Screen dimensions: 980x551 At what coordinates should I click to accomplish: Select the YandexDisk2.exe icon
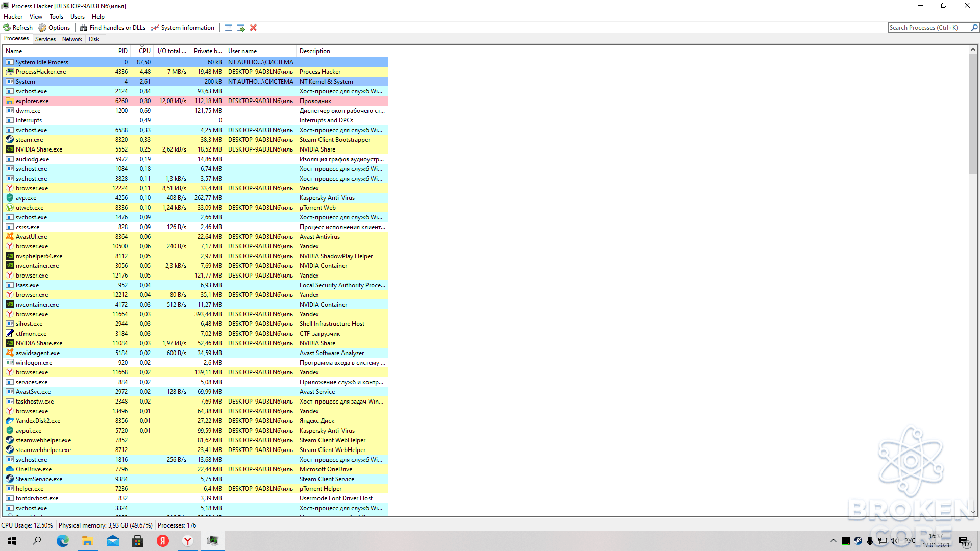tap(10, 420)
